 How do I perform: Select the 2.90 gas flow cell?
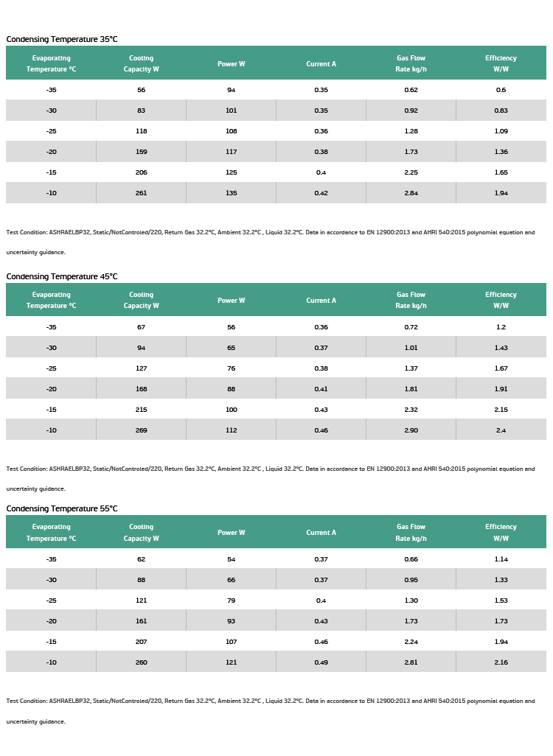(x=411, y=430)
